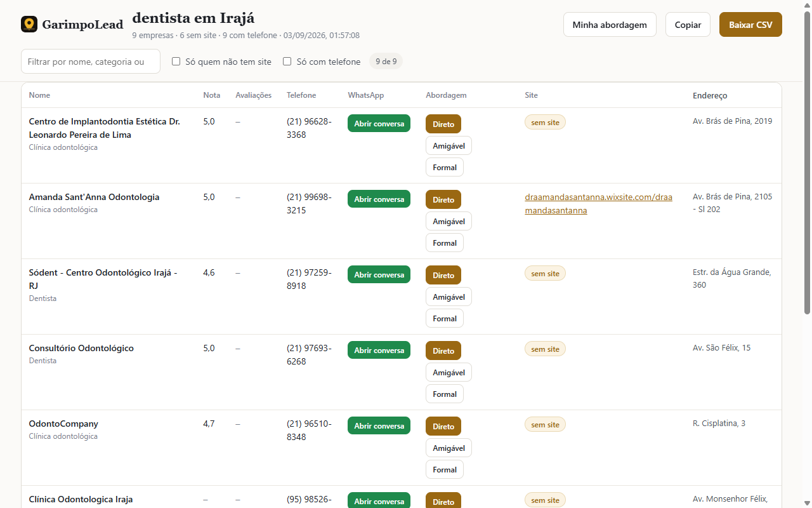Choose Amigável approach for OdontoCompany
The height and width of the screenshot is (508, 812).
449,448
